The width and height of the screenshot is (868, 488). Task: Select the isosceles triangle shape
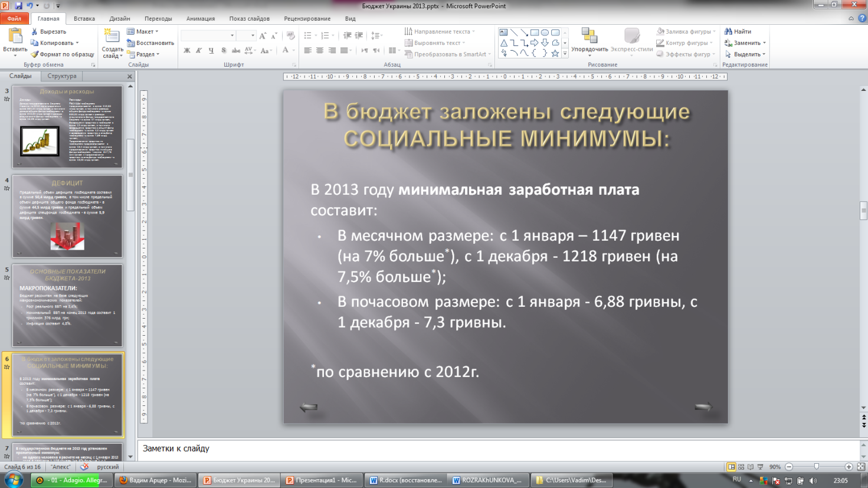click(x=503, y=43)
